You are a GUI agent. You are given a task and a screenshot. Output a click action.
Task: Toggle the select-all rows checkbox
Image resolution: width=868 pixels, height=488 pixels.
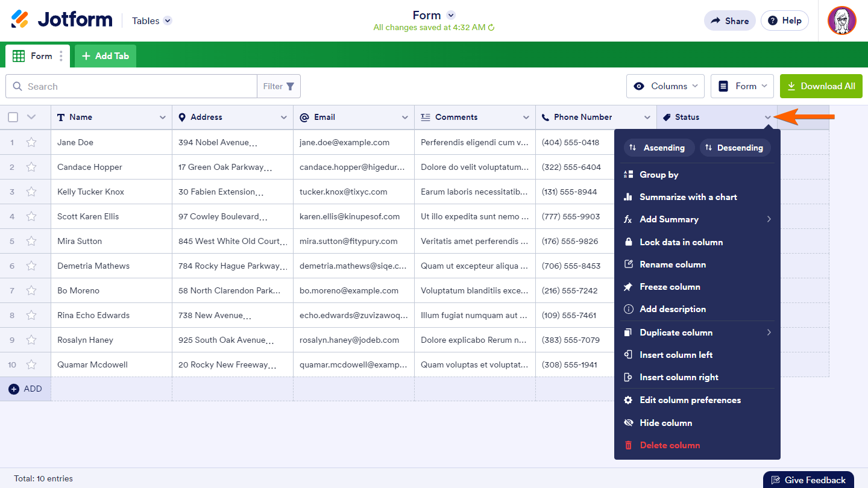[x=13, y=117]
